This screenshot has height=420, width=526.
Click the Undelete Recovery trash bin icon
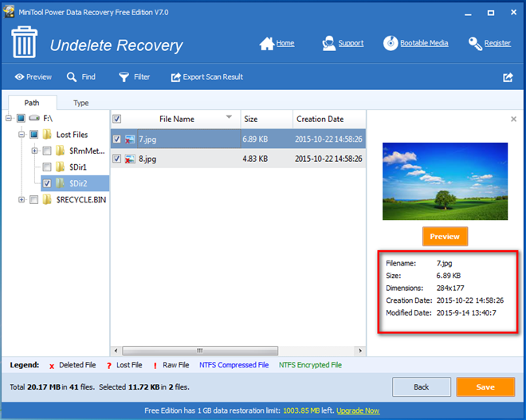coord(25,42)
